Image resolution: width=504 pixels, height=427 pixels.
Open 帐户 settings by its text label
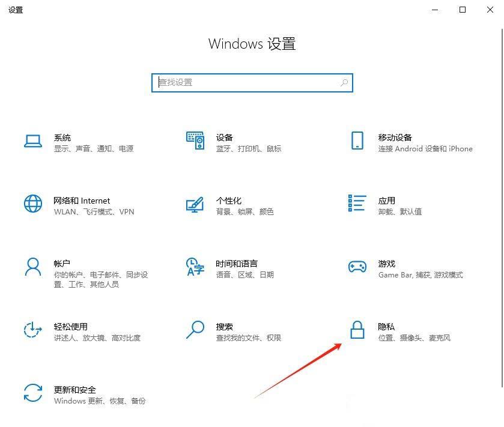click(62, 263)
